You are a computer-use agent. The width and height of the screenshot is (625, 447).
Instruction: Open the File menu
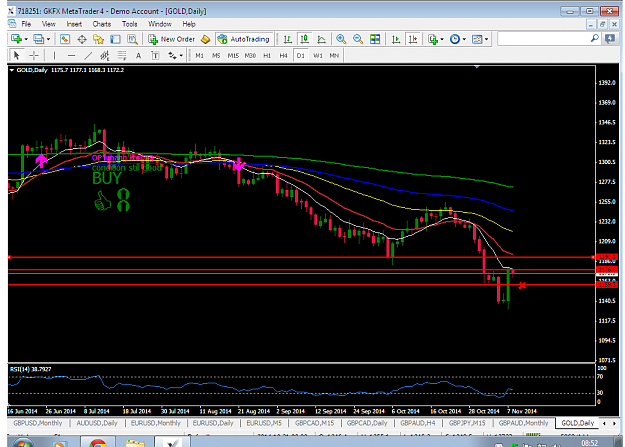point(26,24)
